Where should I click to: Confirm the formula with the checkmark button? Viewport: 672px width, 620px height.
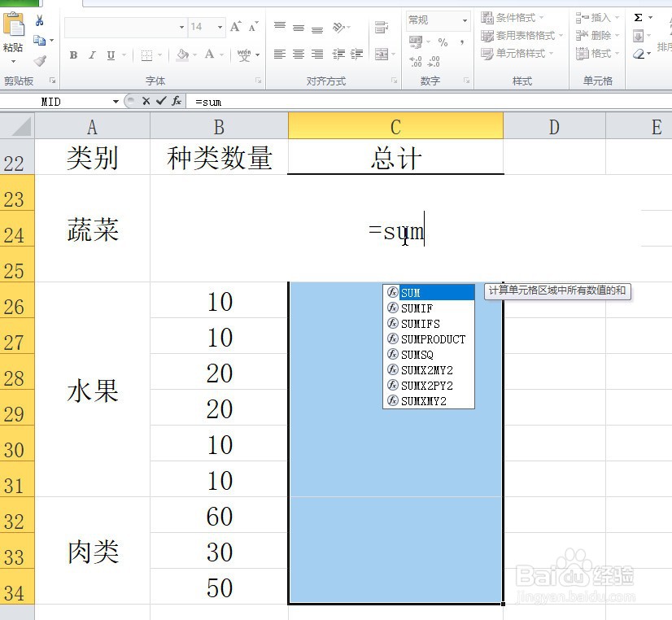click(x=160, y=101)
